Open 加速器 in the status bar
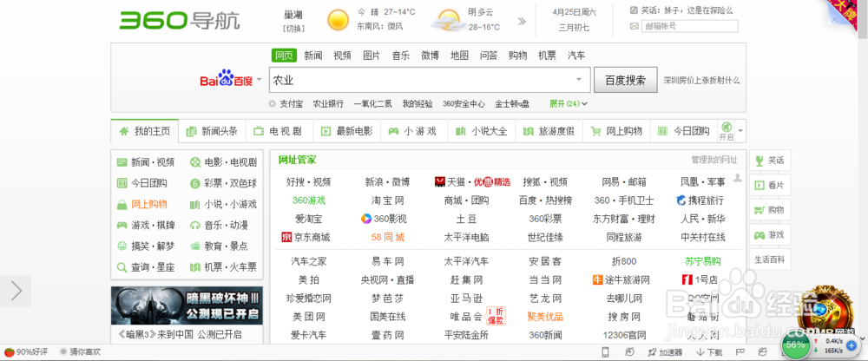The image size is (868, 361). [666, 351]
